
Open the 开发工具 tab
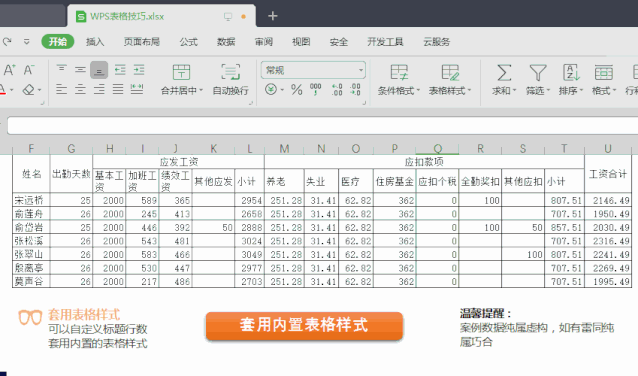[x=385, y=42]
